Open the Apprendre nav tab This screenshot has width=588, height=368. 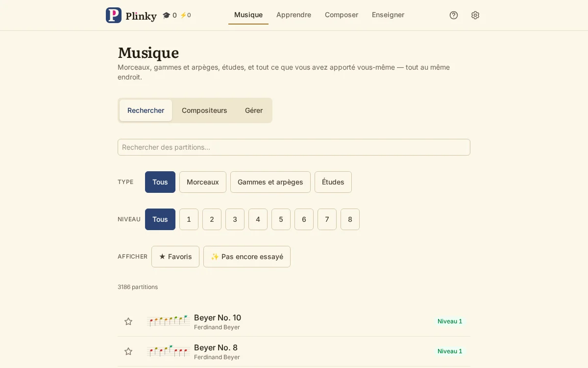[294, 15]
